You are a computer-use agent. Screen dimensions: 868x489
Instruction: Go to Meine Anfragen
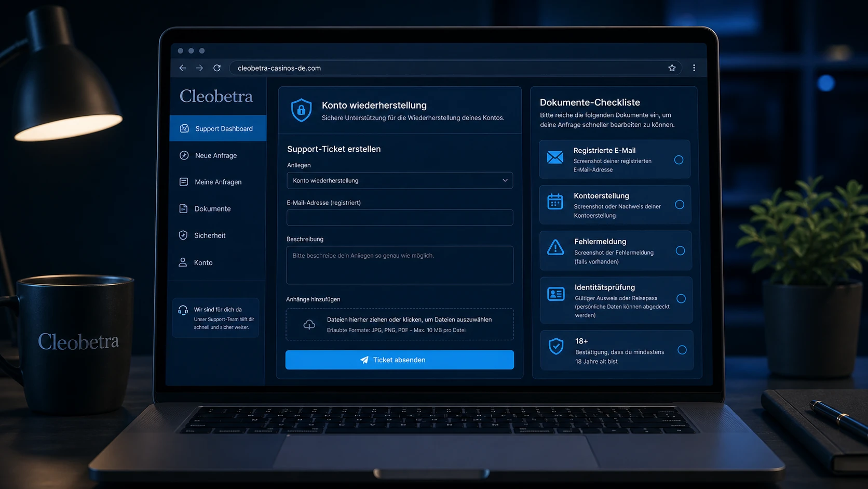(218, 182)
